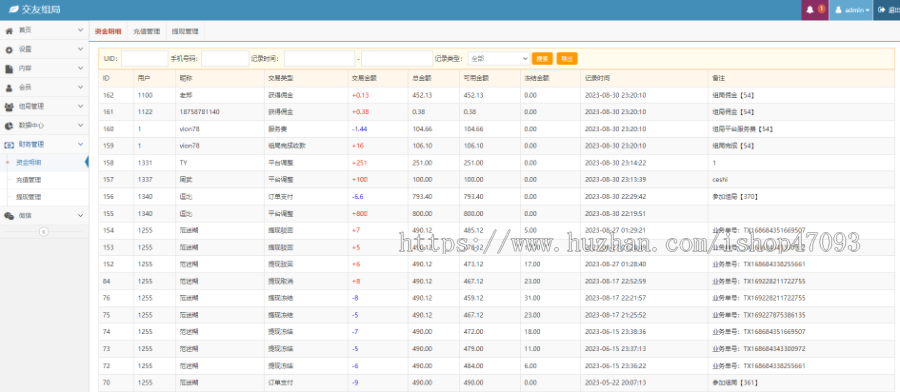Click the document icon for 内容
Image resolution: width=900 pixels, height=392 pixels.
9,68
